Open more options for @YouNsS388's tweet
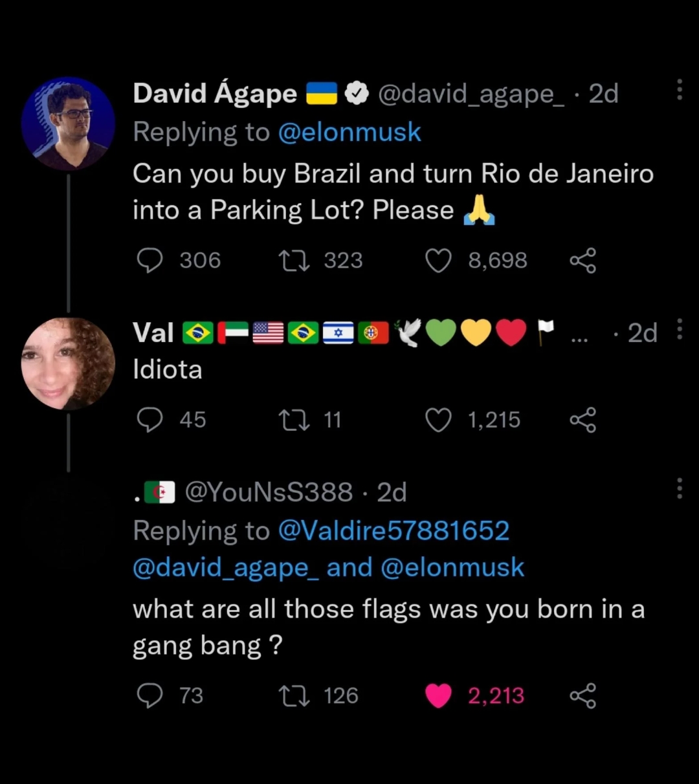 click(x=679, y=488)
